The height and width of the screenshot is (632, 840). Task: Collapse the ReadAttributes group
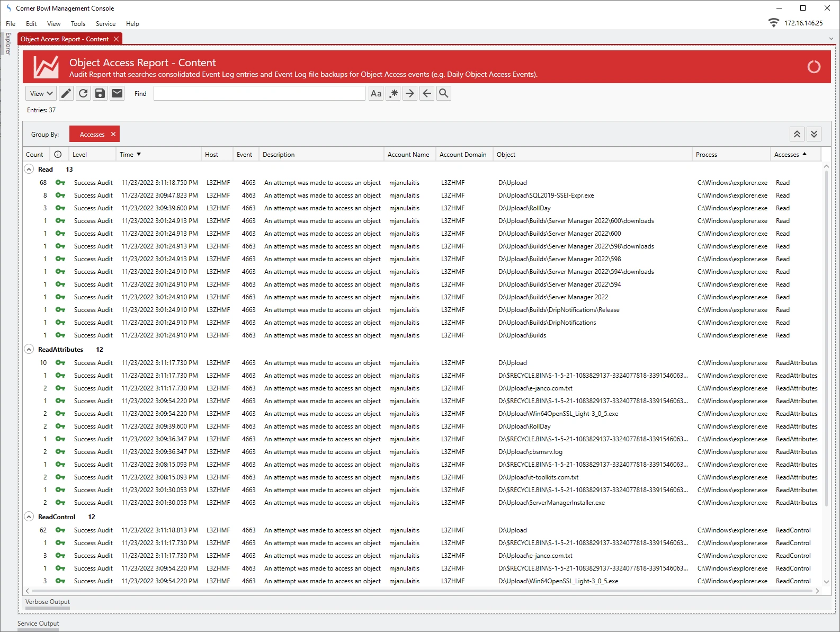point(29,350)
